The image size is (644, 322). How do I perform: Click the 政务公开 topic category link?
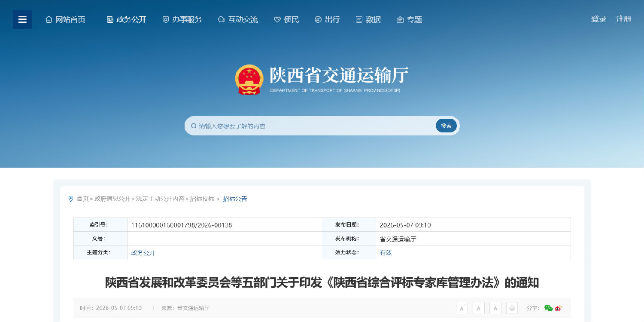143,253
